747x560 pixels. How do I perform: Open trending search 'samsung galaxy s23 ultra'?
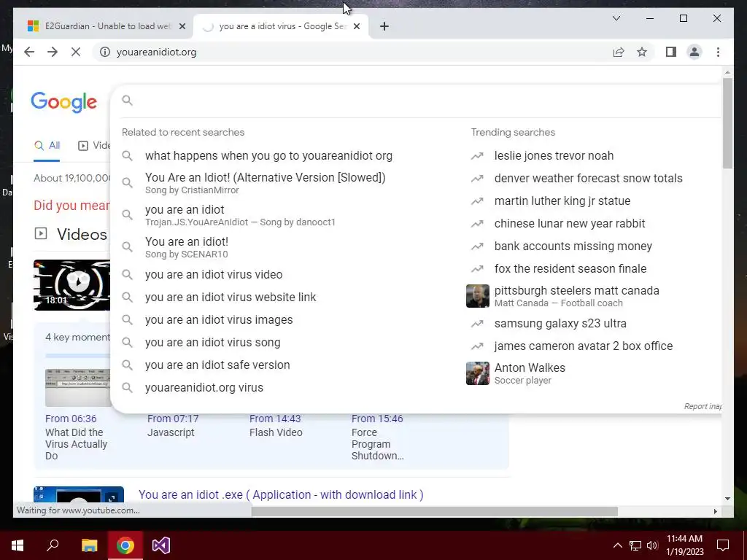(560, 323)
